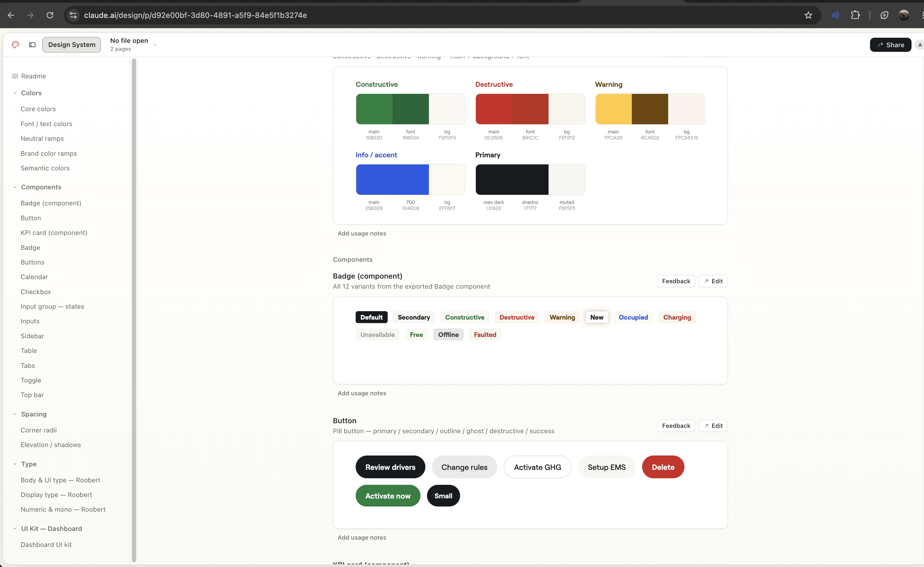Open Neutral ramps
The height and width of the screenshot is (567, 924).
click(42, 139)
